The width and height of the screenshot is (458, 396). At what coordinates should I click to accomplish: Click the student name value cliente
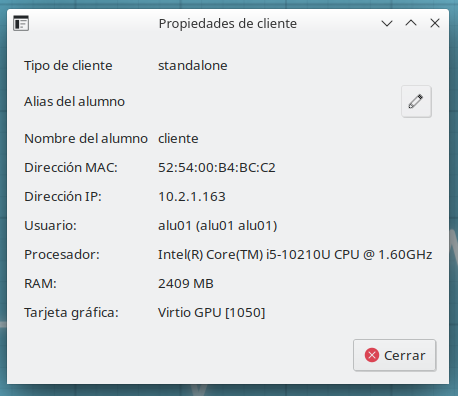[178, 138]
